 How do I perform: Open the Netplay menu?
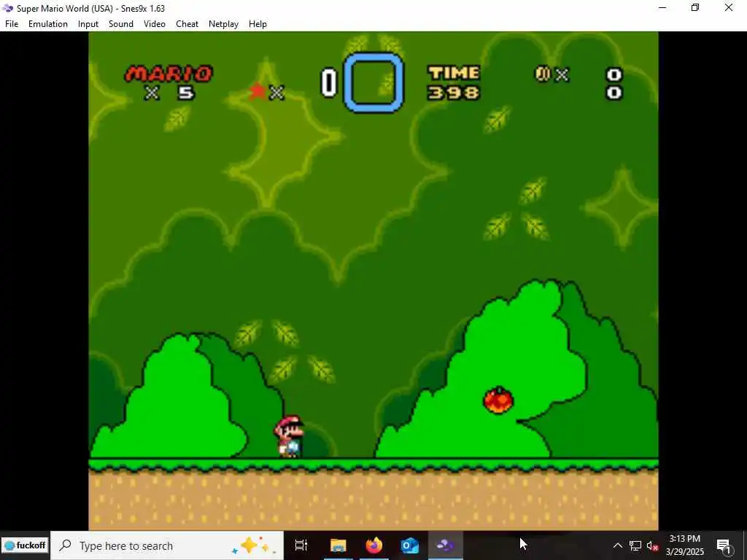223,24
